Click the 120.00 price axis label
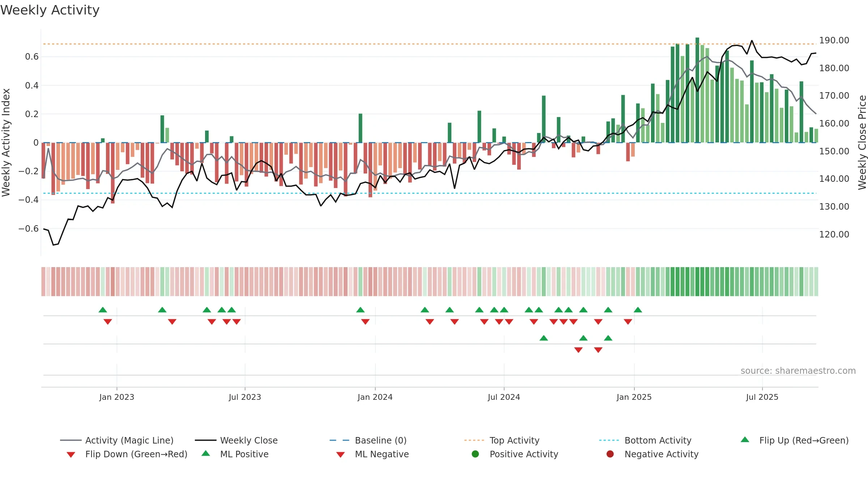 click(834, 235)
